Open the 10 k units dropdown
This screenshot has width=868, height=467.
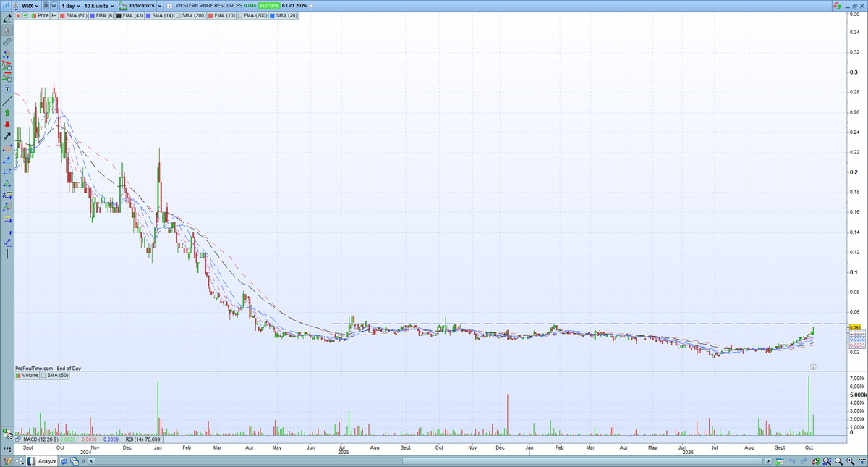[x=99, y=6]
